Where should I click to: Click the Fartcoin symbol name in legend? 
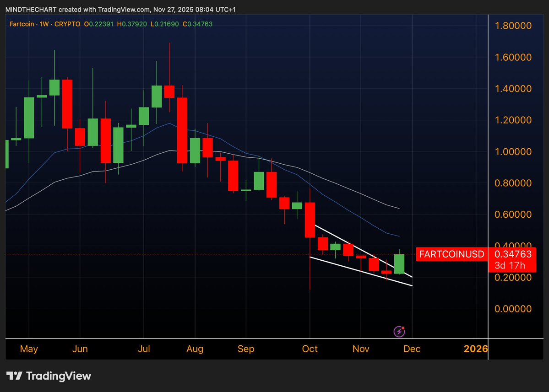22,24
